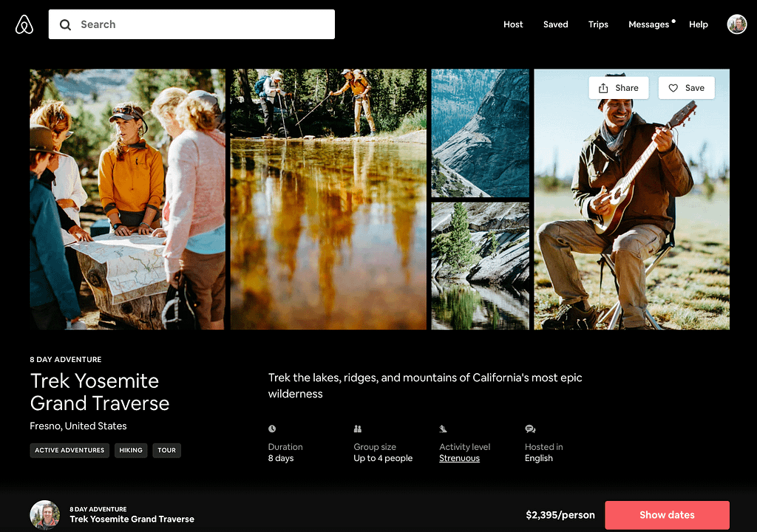Image resolution: width=757 pixels, height=532 pixels.
Task: Select the Tour tag
Action: [x=166, y=450]
